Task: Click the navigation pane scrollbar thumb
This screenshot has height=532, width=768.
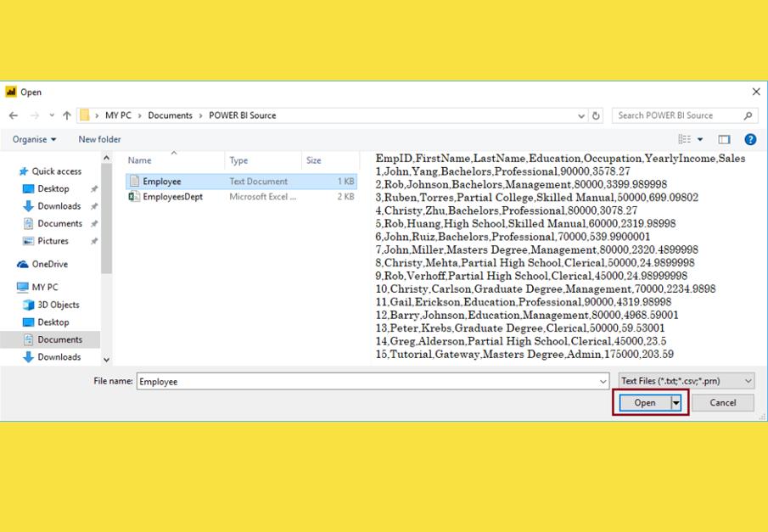Action: [106, 218]
